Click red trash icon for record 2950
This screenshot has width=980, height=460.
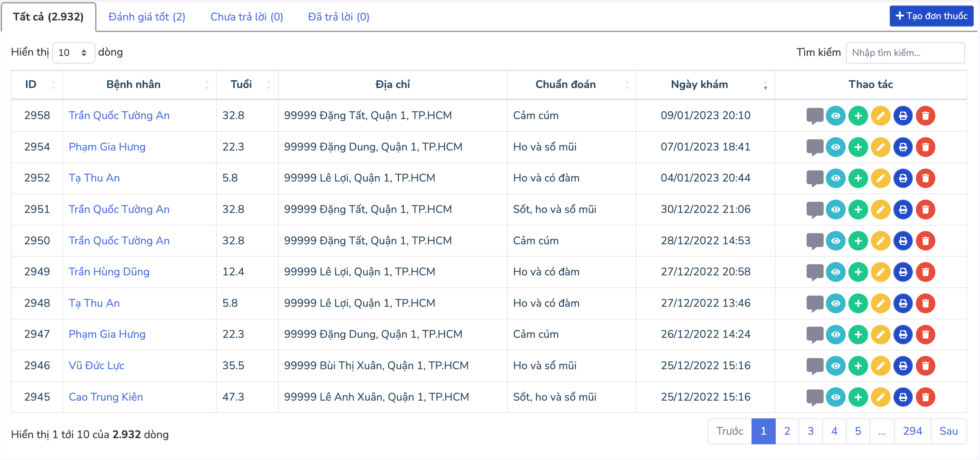click(x=925, y=241)
